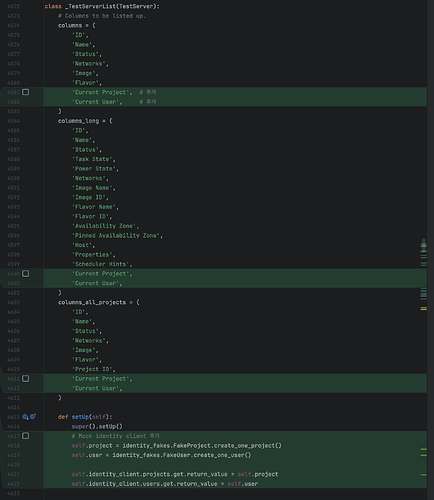The image size is (434, 500).
Task: Click the green marker next to line 4621
Action: pyautogui.click(x=424, y=474)
